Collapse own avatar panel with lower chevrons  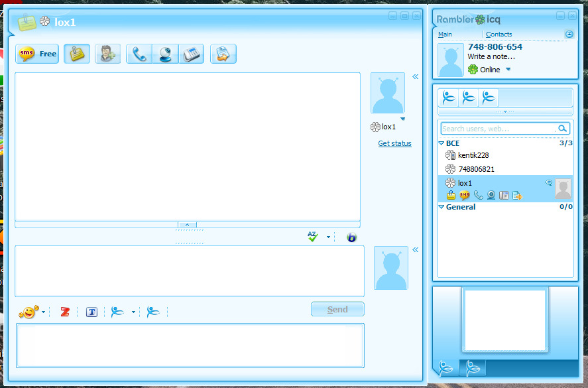[x=415, y=249]
